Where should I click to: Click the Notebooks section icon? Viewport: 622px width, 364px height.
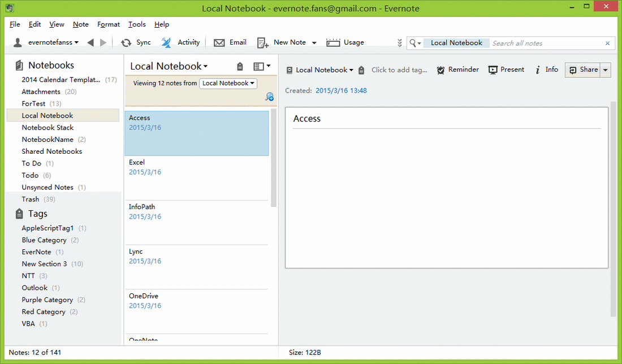click(19, 66)
